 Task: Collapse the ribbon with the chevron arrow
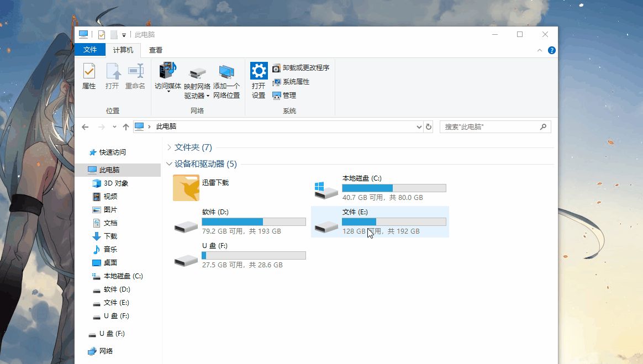click(x=540, y=50)
